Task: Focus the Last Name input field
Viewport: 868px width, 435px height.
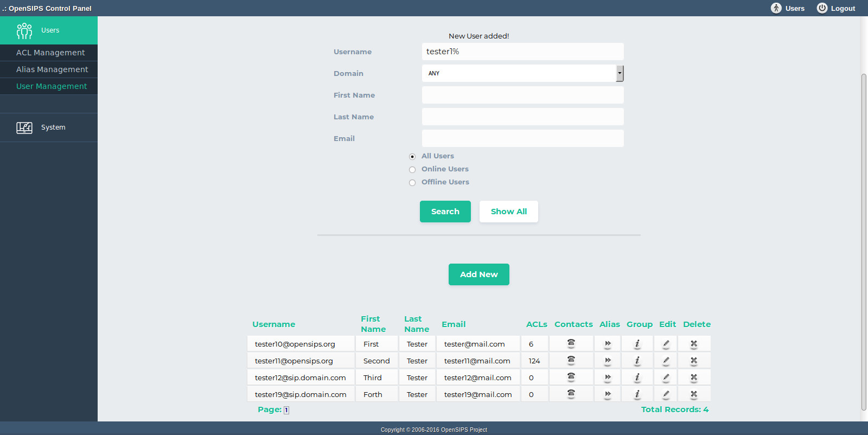Action: pyautogui.click(x=523, y=117)
